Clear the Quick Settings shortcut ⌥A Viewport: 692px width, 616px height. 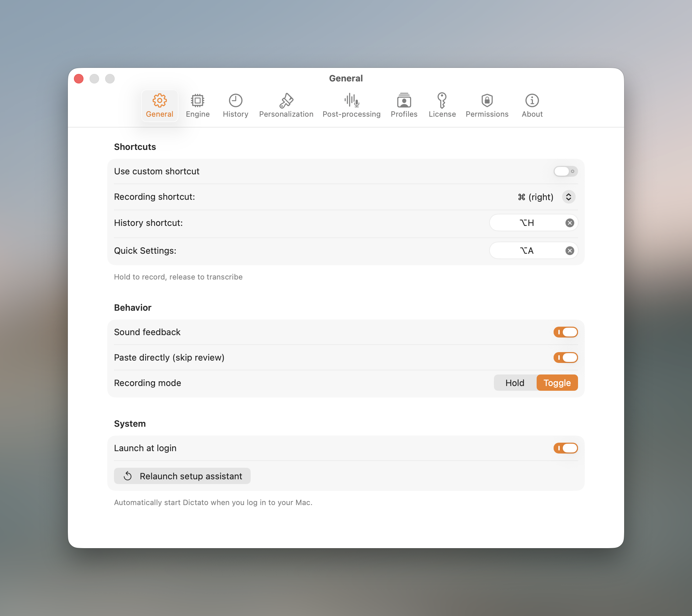click(x=570, y=251)
